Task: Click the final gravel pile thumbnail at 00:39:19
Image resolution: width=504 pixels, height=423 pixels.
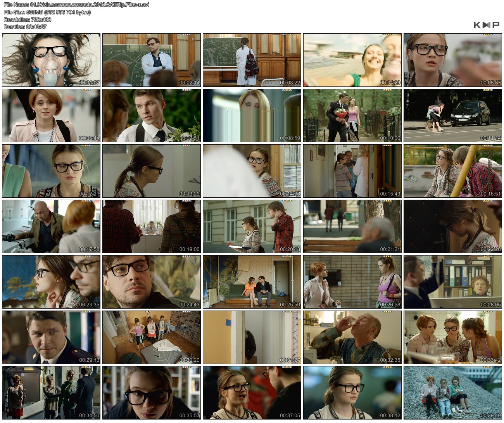Action: tap(453, 393)
